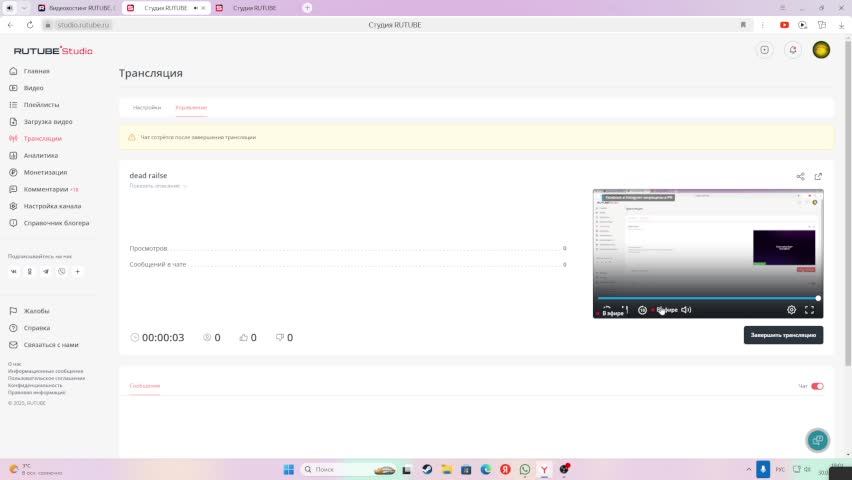The image size is (852, 480).
Task: Click the red YouTube extension icon
Action: pyautogui.click(x=784, y=25)
